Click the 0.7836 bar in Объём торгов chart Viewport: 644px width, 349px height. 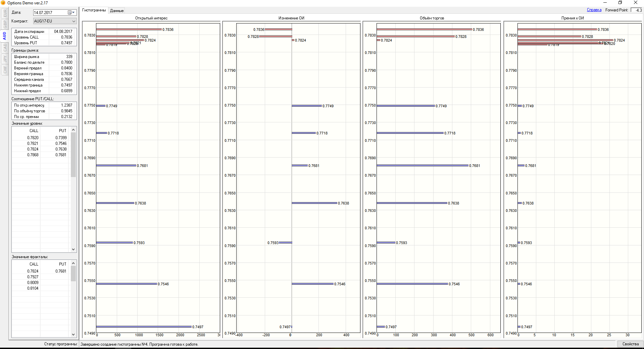tap(424, 29)
